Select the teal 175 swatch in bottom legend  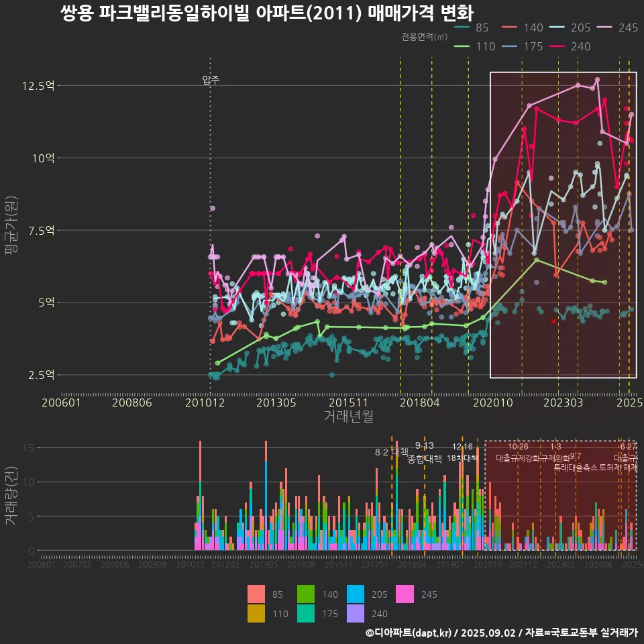point(306,613)
